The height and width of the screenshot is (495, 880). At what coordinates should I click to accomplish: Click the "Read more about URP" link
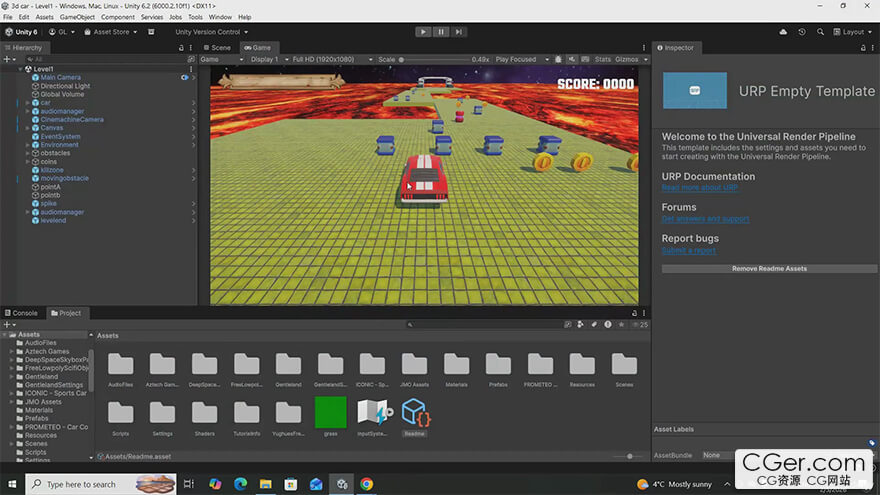point(700,188)
